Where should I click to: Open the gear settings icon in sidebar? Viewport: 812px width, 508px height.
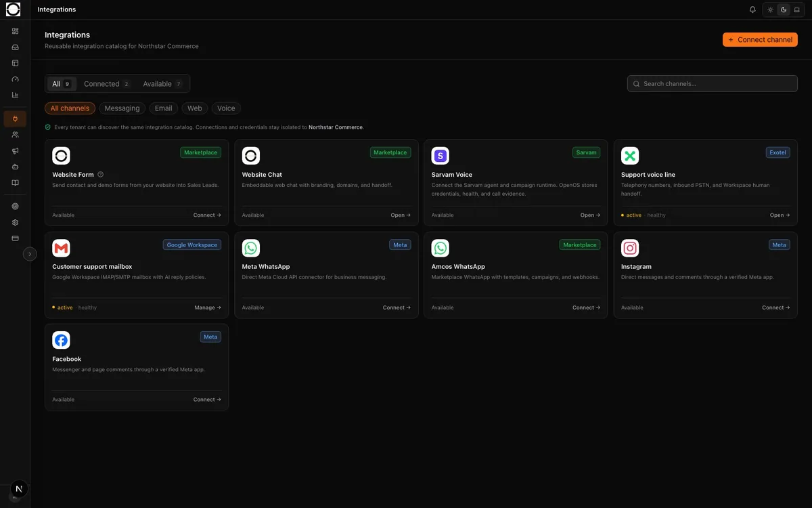[15, 222]
